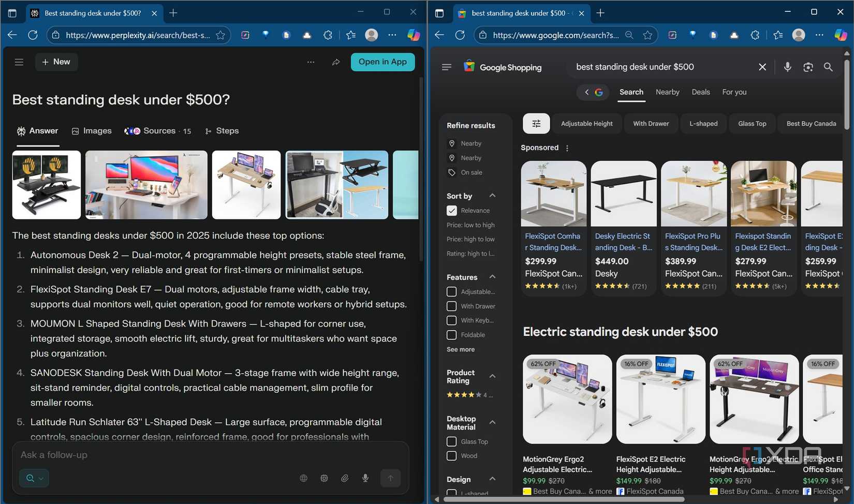Open extensions icon in Google browser window

pos(755,35)
